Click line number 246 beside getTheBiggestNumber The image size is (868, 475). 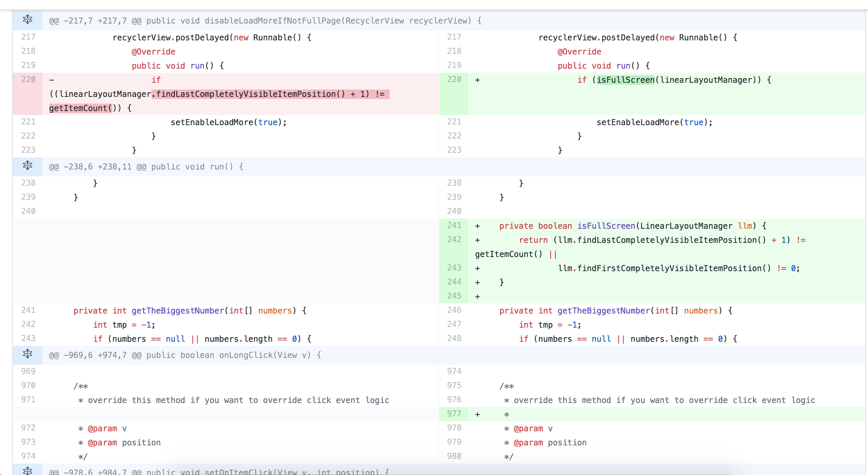click(454, 310)
